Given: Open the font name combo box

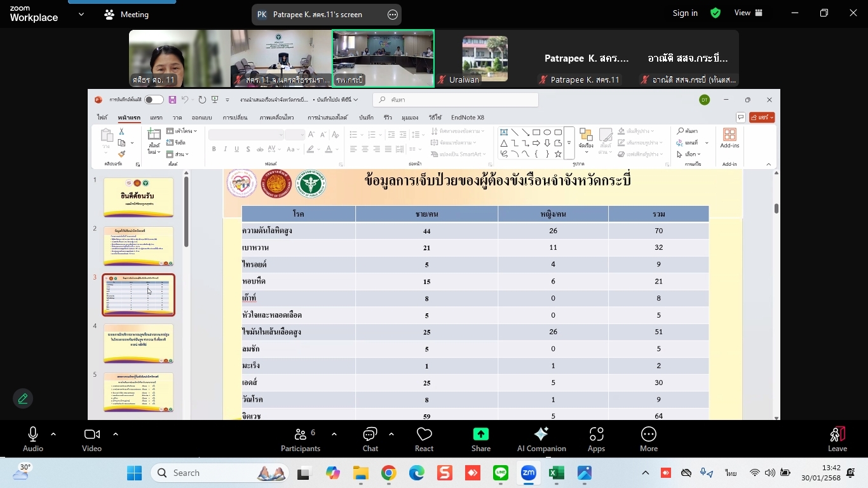Looking at the screenshot, I should click(246, 135).
